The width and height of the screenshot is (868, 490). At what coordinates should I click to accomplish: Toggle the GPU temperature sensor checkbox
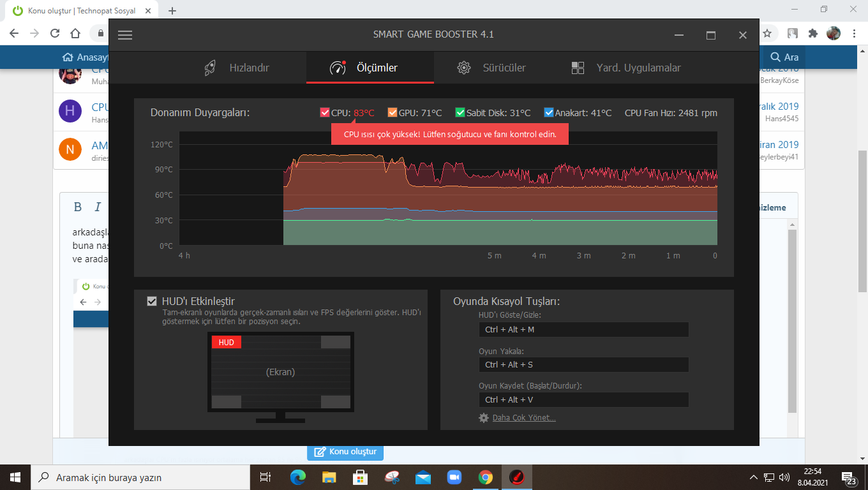(x=393, y=113)
